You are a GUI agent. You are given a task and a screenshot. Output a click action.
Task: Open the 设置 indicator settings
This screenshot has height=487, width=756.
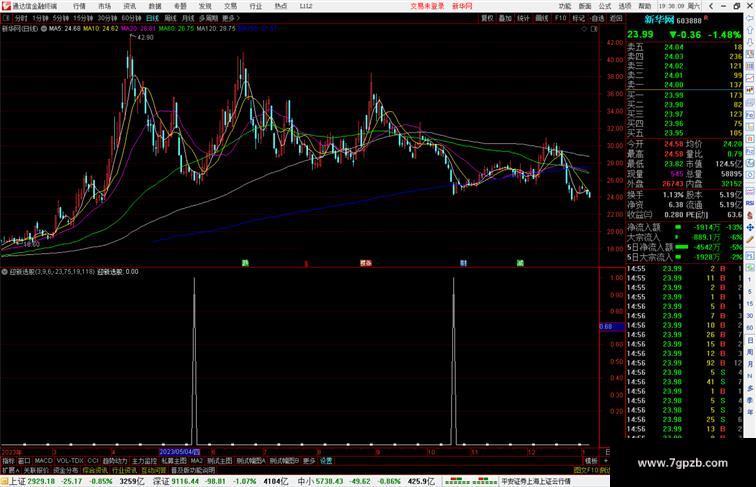pyautogui.click(x=326, y=461)
